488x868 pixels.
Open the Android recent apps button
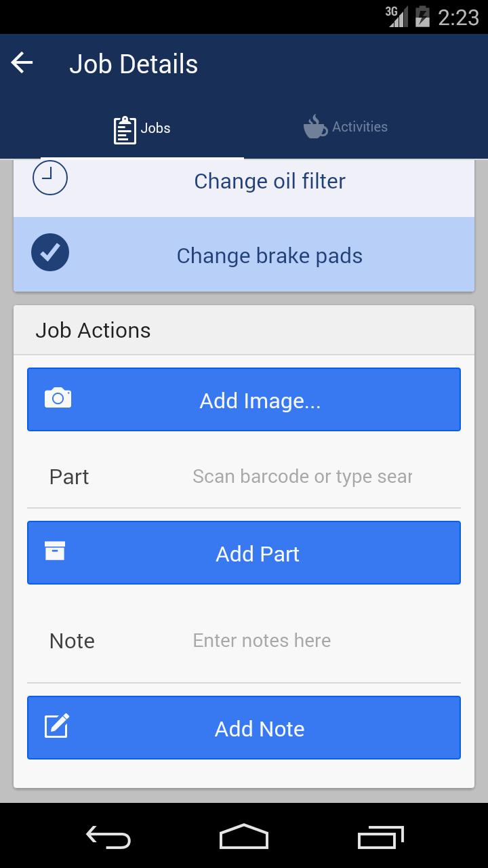380,836
